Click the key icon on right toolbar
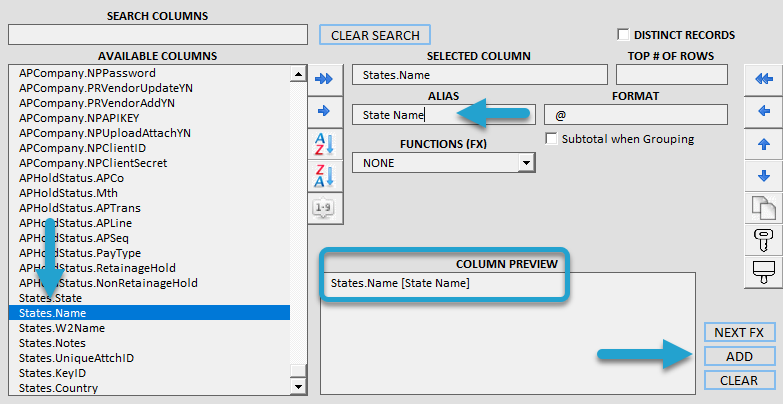The height and width of the screenshot is (404, 783). 763,240
